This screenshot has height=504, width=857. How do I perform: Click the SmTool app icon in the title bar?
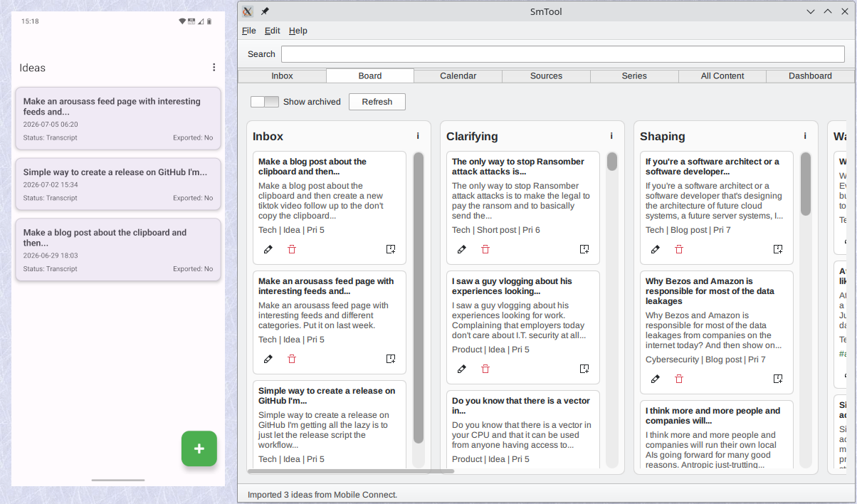click(x=248, y=11)
